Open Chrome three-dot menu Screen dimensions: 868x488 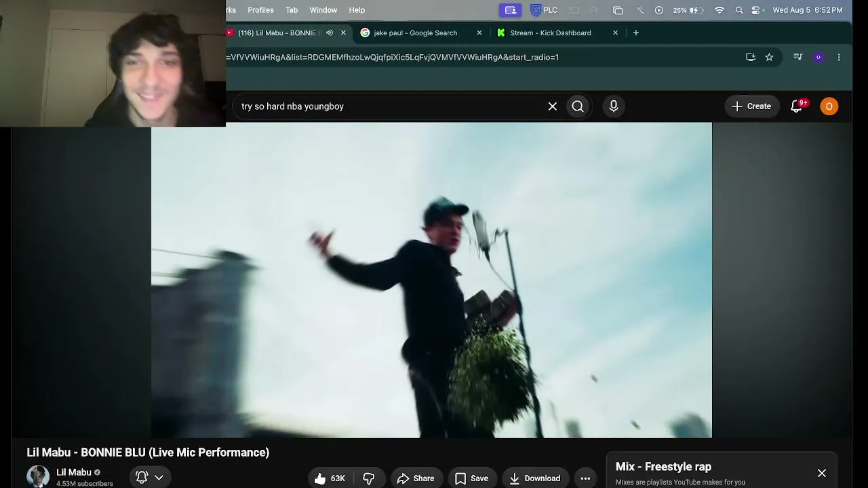click(839, 58)
